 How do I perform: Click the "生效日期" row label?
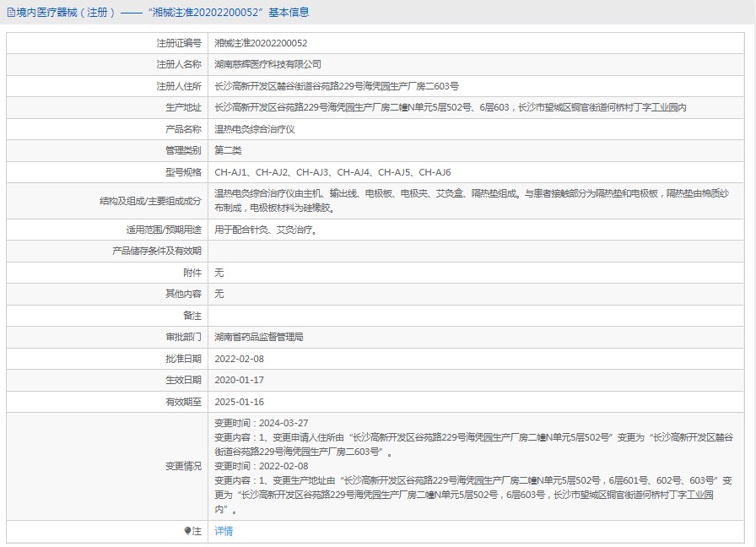tap(184, 380)
